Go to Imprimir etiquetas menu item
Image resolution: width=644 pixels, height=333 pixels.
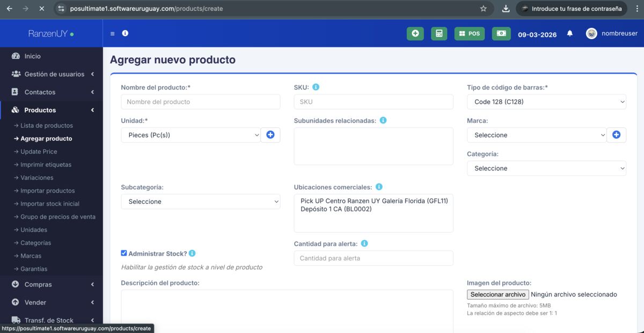click(x=46, y=165)
